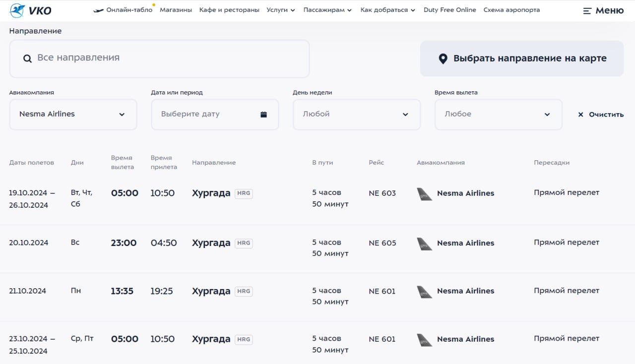Click the airplane icon beside Онлайн-табло
The image size is (635, 364).
98,10
